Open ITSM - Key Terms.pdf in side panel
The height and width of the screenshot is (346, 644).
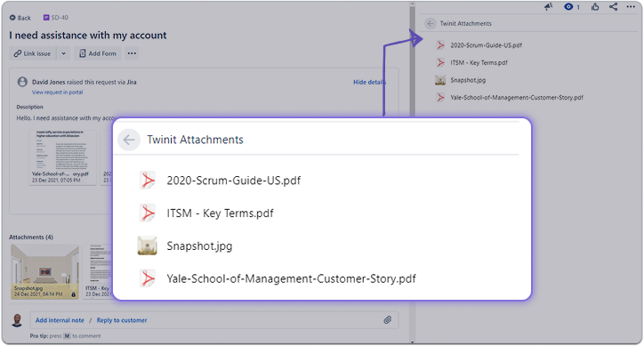[x=479, y=62]
